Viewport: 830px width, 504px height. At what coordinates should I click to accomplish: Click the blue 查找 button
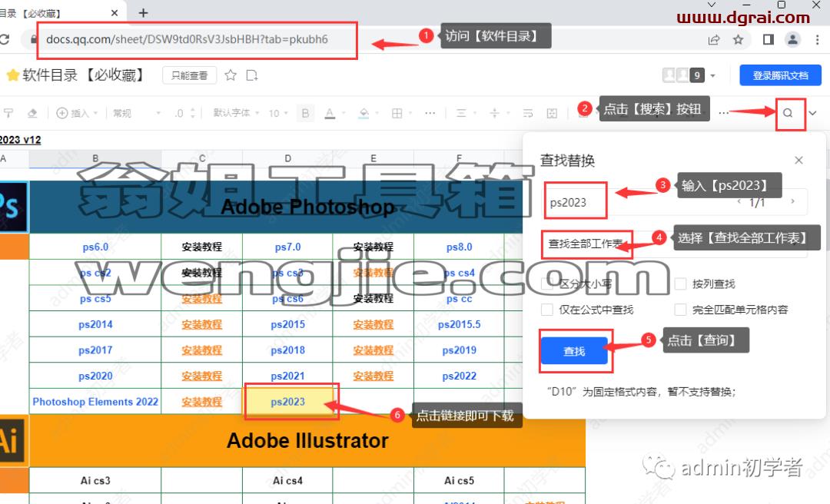(x=574, y=351)
